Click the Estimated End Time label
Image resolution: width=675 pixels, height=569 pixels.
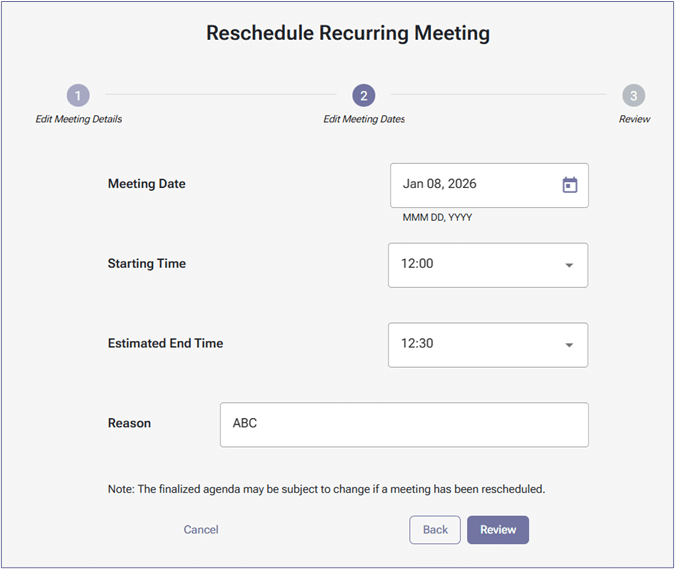pos(165,343)
